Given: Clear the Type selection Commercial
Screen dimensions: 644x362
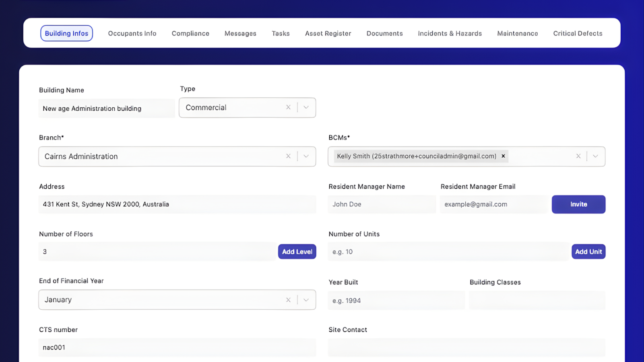Looking at the screenshot, I should click(x=288, y=107).
